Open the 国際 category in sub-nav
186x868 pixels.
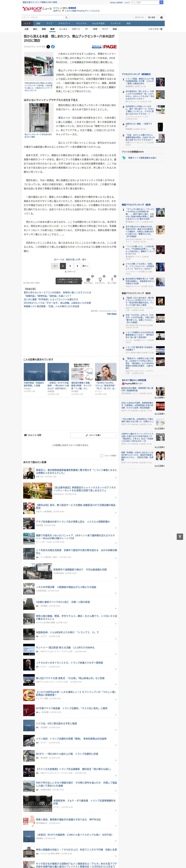44,29
